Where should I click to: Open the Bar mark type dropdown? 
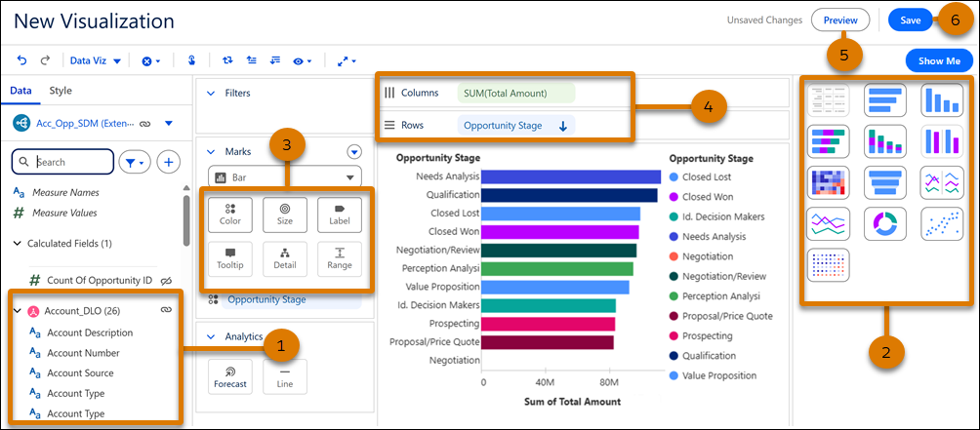tap(284, 177)
